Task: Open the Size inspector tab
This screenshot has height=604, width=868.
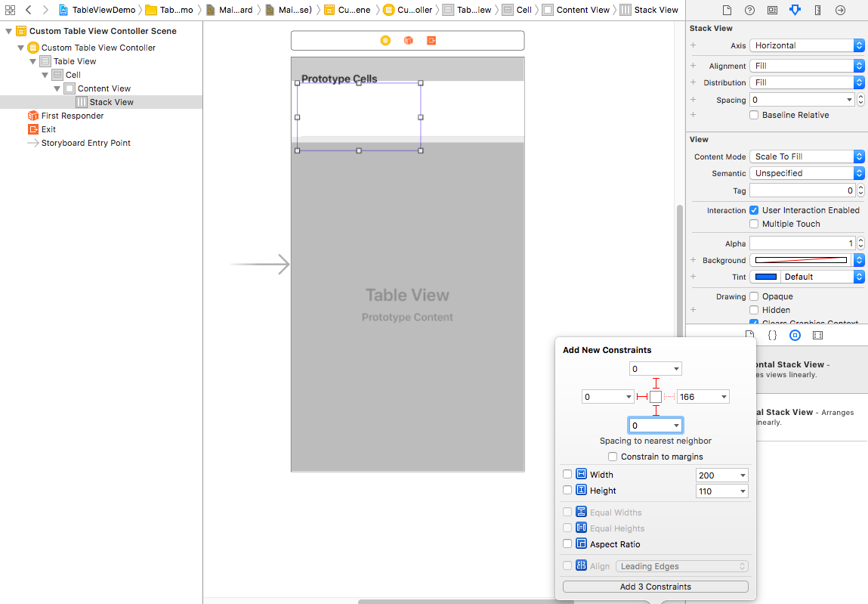Action: click(x=817, y=11)
